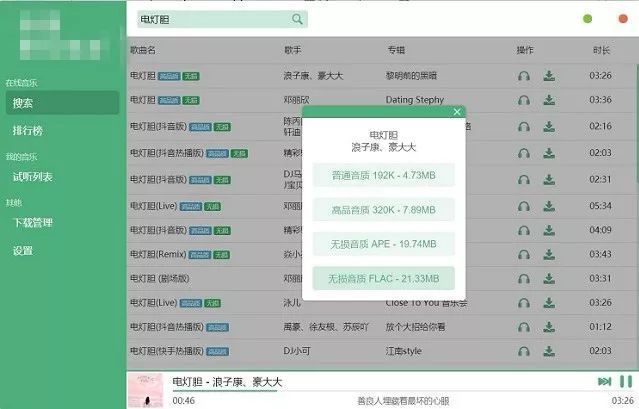Image resolution: width=639 pixels, height=409 pixels.
Task: Open 试听列表 in the sidebar
Action: point(33,177)
